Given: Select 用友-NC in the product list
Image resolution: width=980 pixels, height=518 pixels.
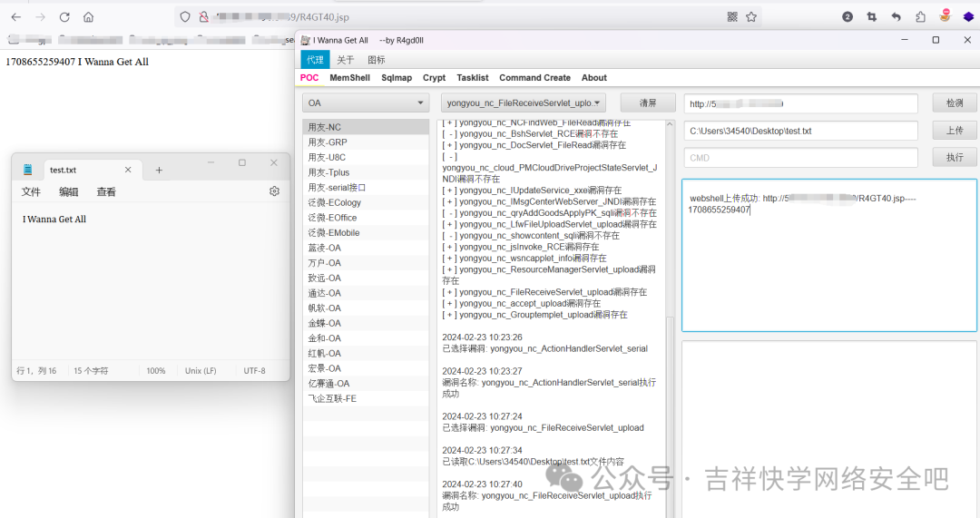Looking at the screenshot, I should coord(366,127).
